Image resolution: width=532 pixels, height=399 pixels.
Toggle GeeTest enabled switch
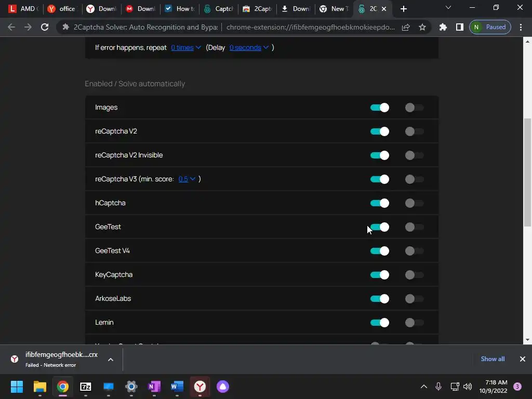tap(379, 227)
